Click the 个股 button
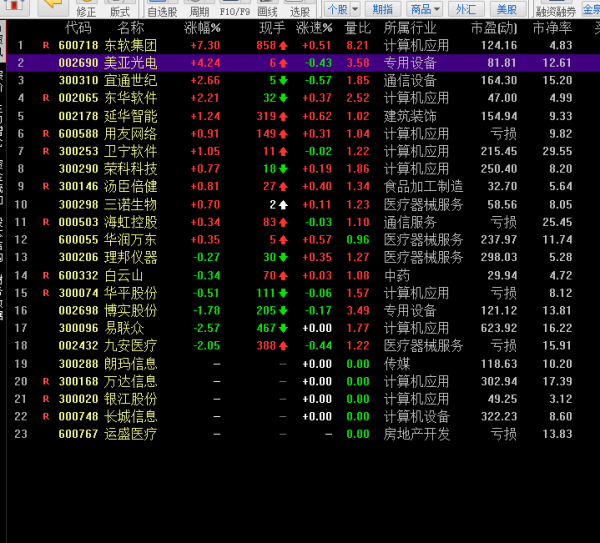Screen dimensions: 600x543 pyautogui.click(x=338, y=9)
